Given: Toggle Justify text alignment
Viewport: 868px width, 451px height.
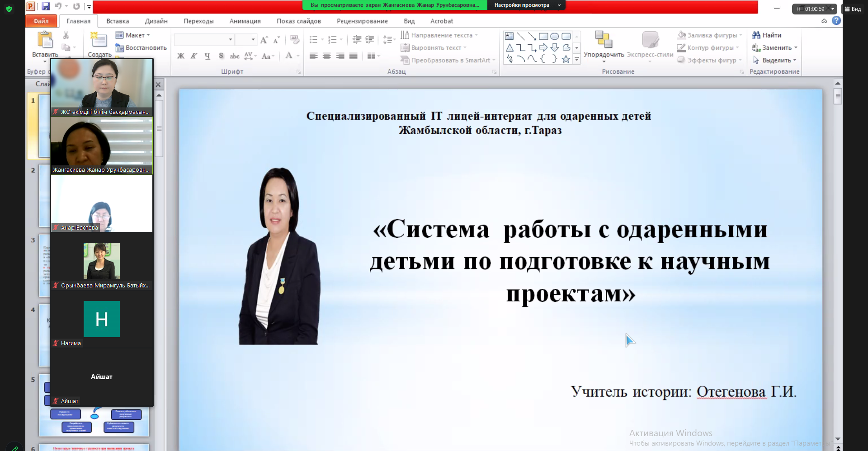Looking at the screenshot, I should (354, 56).
